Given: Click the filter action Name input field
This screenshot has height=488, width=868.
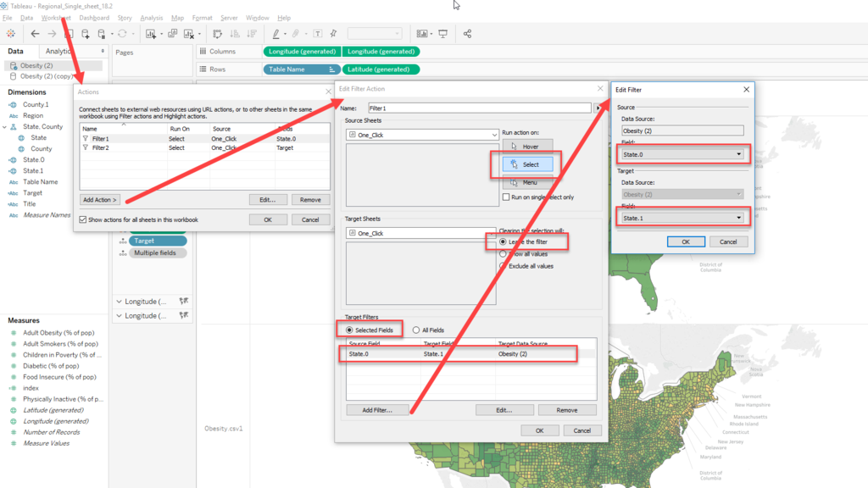Looking at the screenshot, I should pyautogui.click(x=480, y=108).
